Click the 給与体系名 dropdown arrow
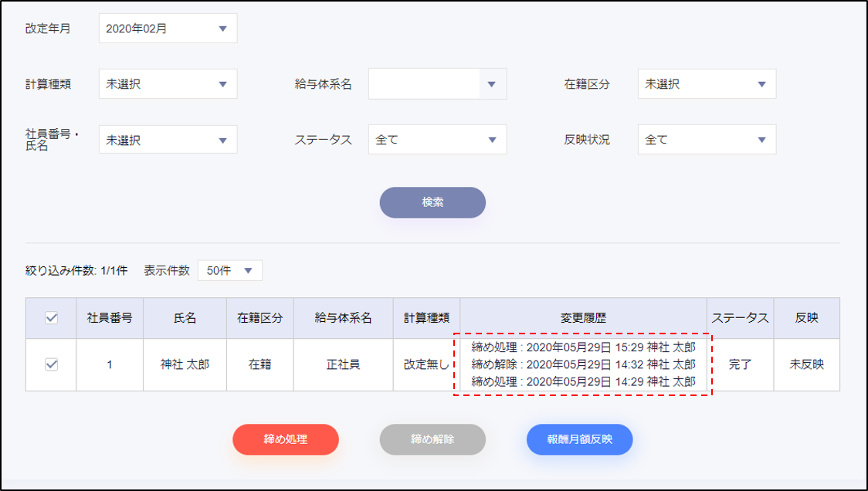Viewport: 868px width, 491px height. [x=492, y=84]
